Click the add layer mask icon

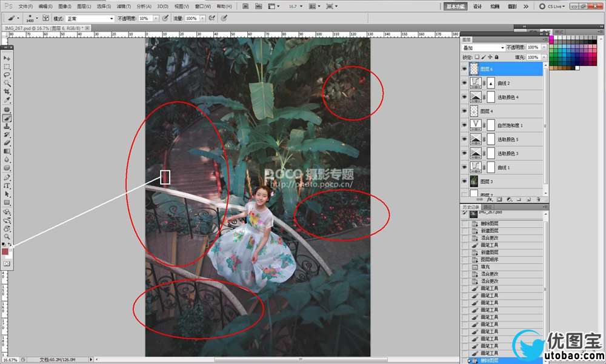[x=499, y=200]
